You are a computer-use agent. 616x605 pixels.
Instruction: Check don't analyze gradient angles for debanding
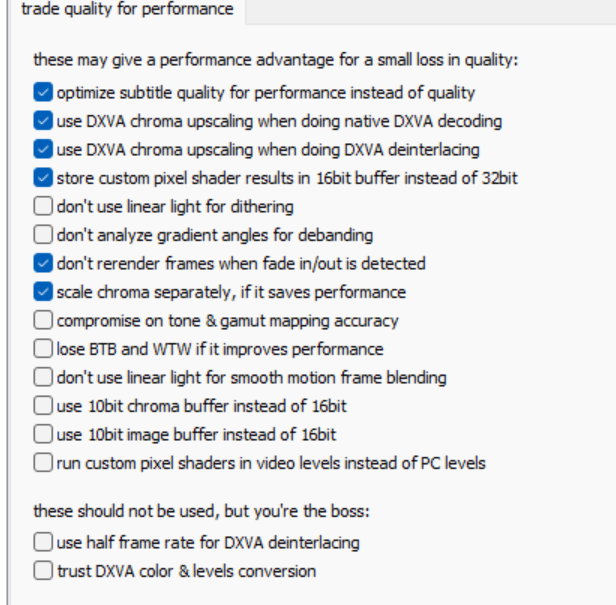pyautogui.click(x=43, y=236)
